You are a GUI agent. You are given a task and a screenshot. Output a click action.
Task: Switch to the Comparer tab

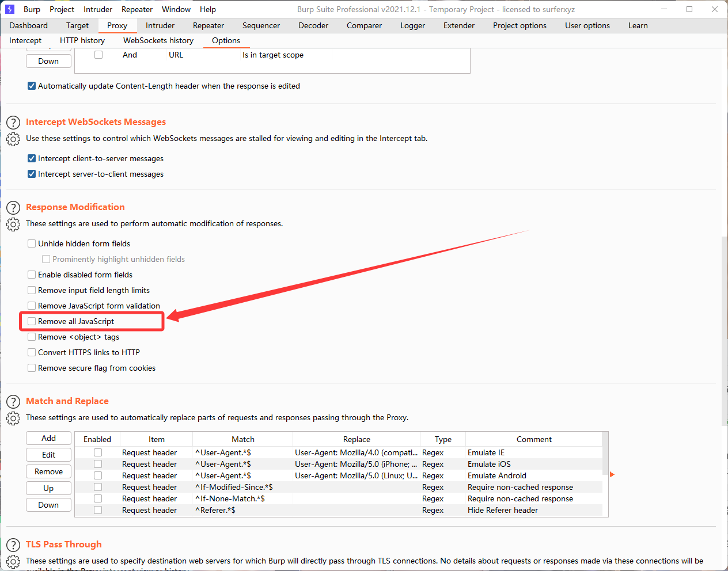pos(364,25)
